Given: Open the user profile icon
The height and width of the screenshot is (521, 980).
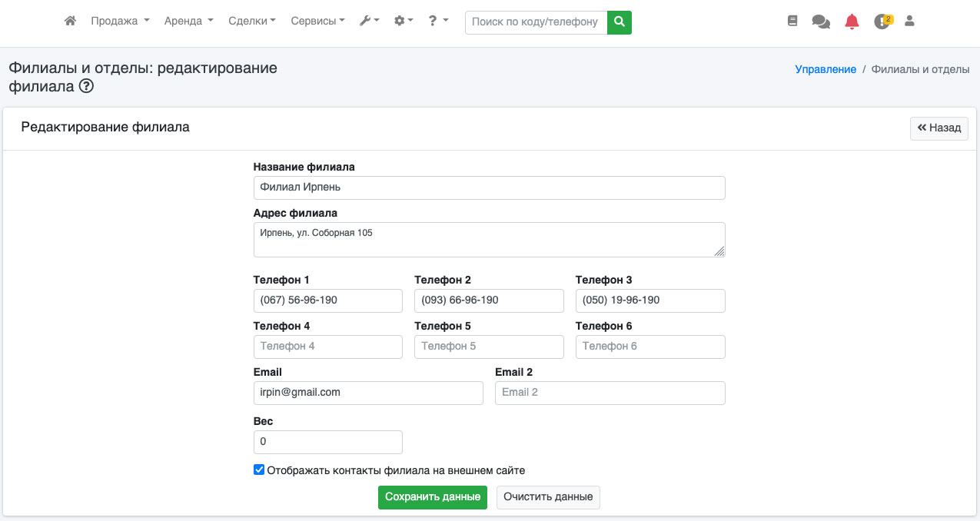Looking at the screenshot, I should pyautogui.click(x=909, y=22).
